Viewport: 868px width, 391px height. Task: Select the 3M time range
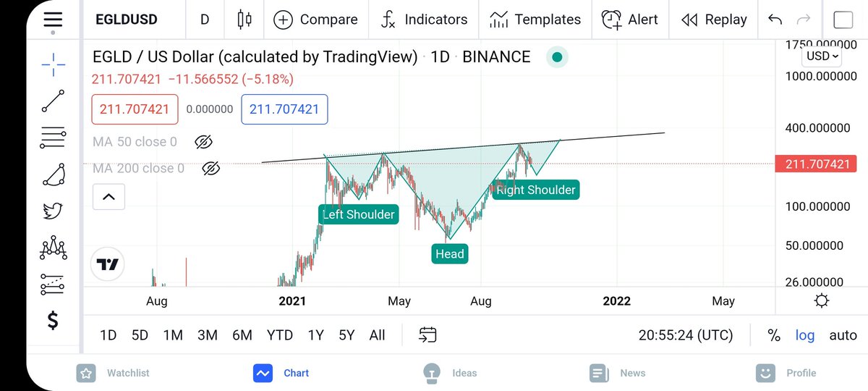coord(208,335)
